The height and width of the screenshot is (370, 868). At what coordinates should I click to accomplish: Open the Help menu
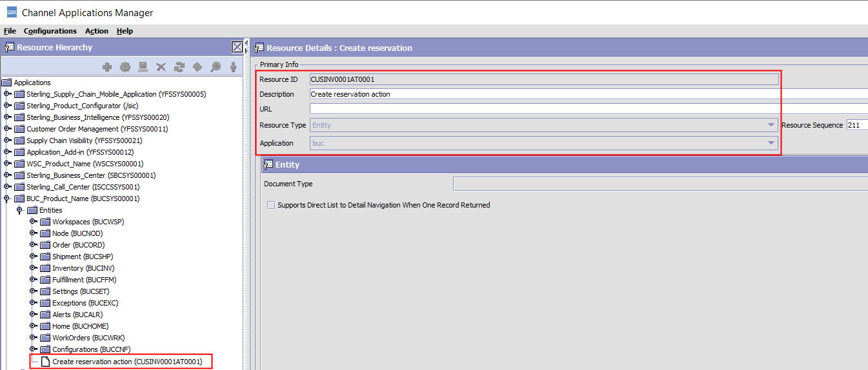click(x=125, y=31)
